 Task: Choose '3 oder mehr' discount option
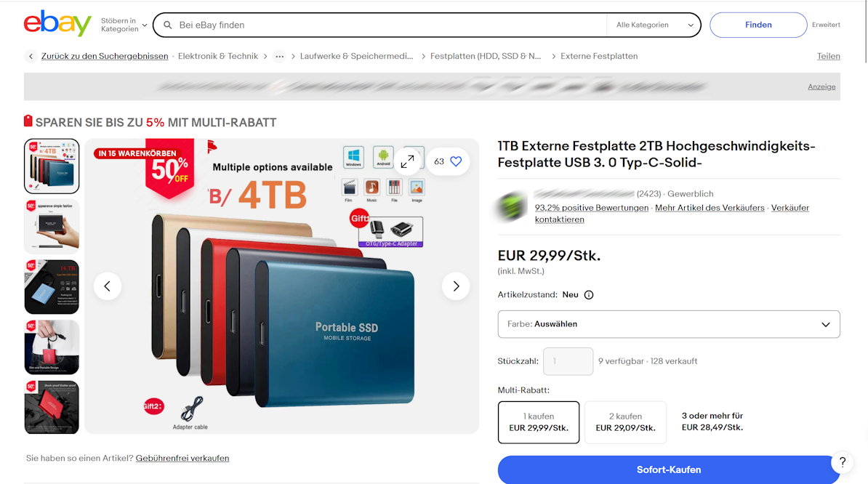[x=712, y=422]
